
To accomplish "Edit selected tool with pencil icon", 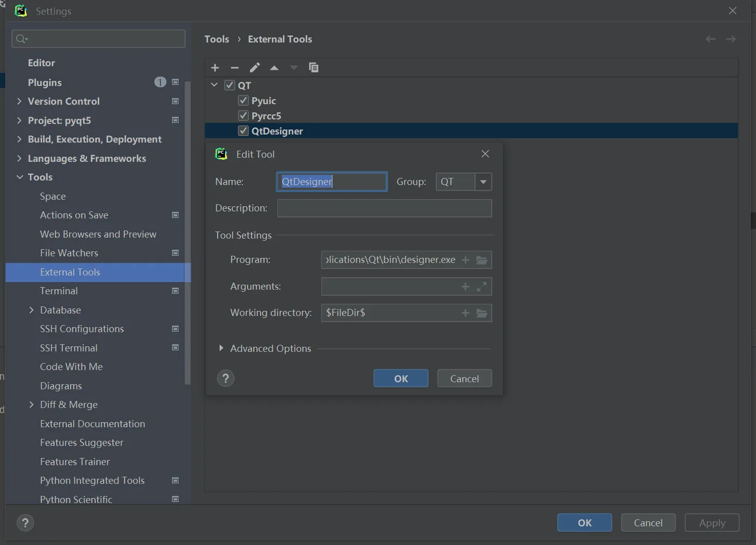I will [x=254, y=67].
